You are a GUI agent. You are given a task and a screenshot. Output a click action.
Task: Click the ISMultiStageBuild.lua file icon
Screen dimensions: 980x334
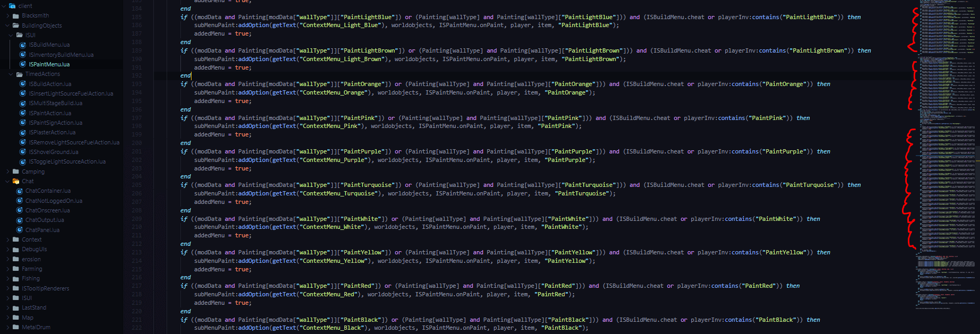coord(23,103)
